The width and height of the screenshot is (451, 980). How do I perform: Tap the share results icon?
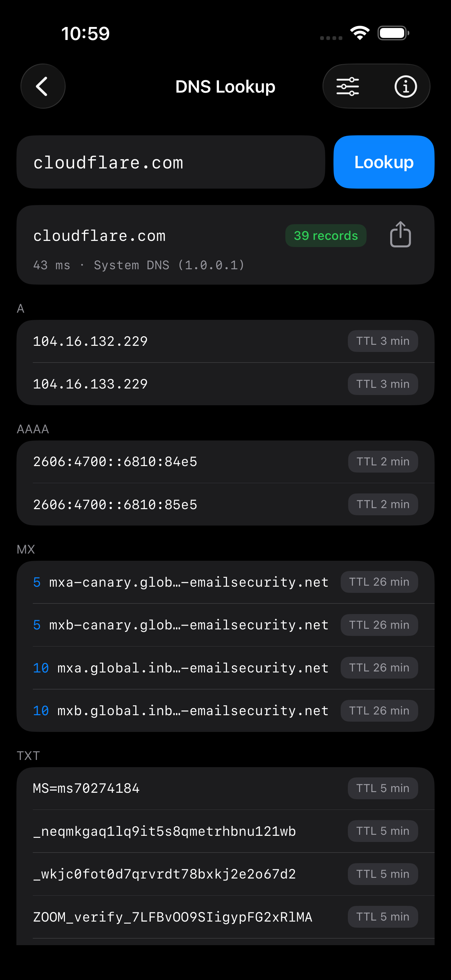click(x=400, y=235)
